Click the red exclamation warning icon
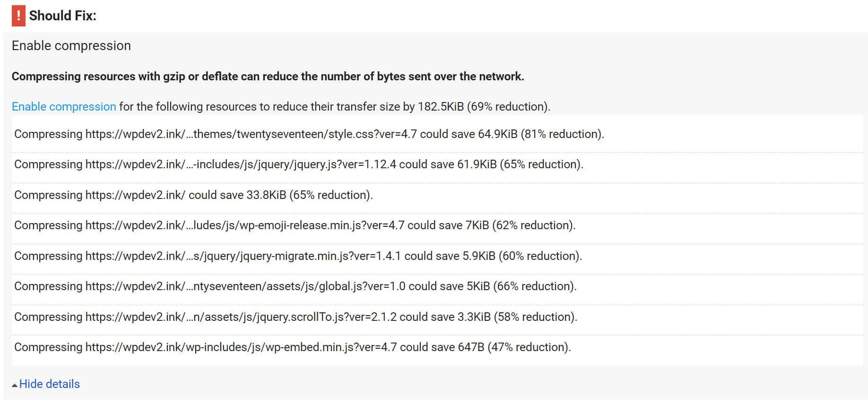 [18, 16]
